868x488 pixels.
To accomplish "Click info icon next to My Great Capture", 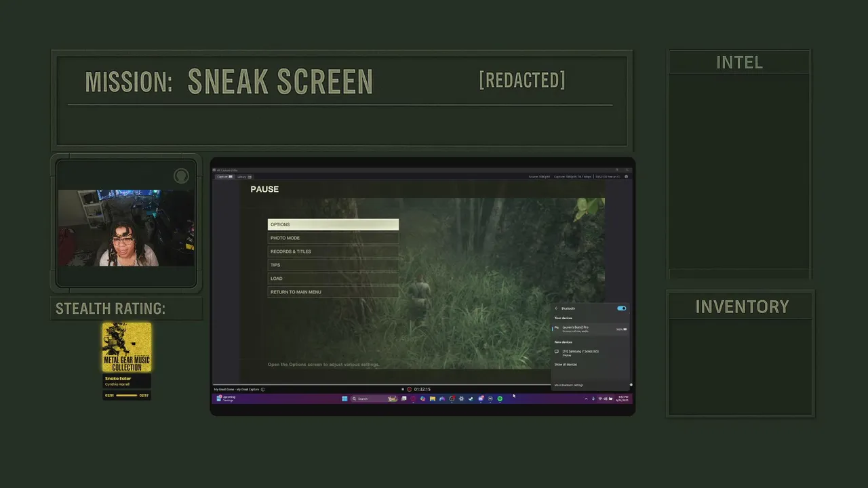I will 262,389.
